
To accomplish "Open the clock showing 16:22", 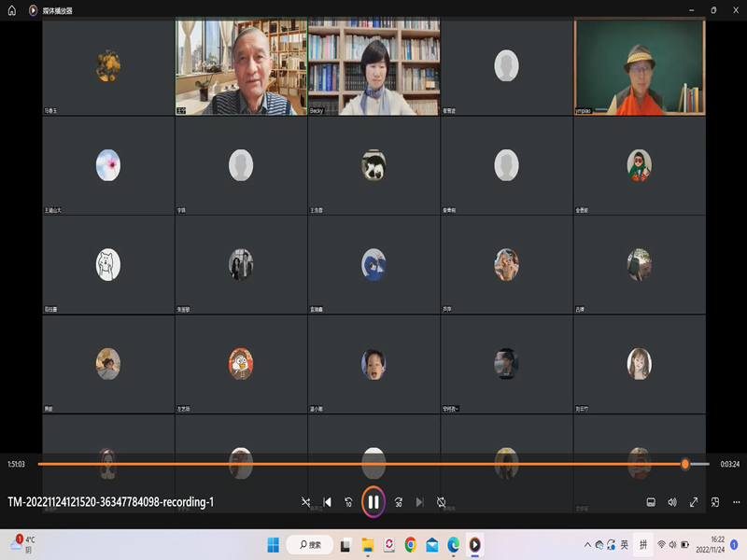I will pos(712,544).
